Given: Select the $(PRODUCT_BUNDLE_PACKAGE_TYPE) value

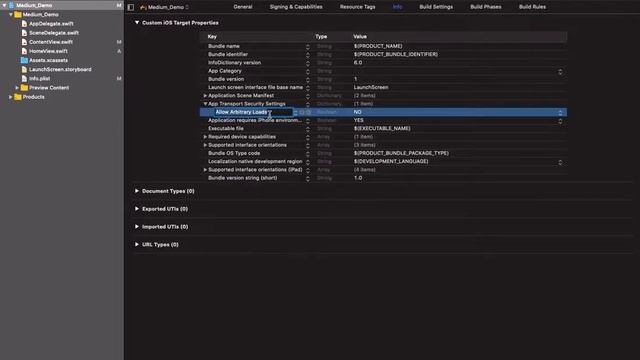Looking at the screenshot, I should [x=401, y=153].
